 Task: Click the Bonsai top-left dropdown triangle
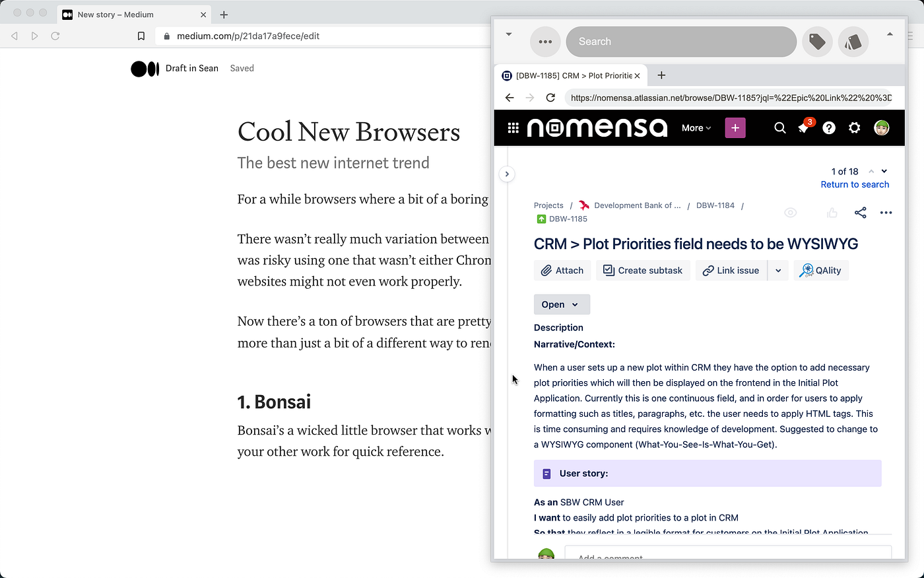pyautogui.click(x=509, y=34)
